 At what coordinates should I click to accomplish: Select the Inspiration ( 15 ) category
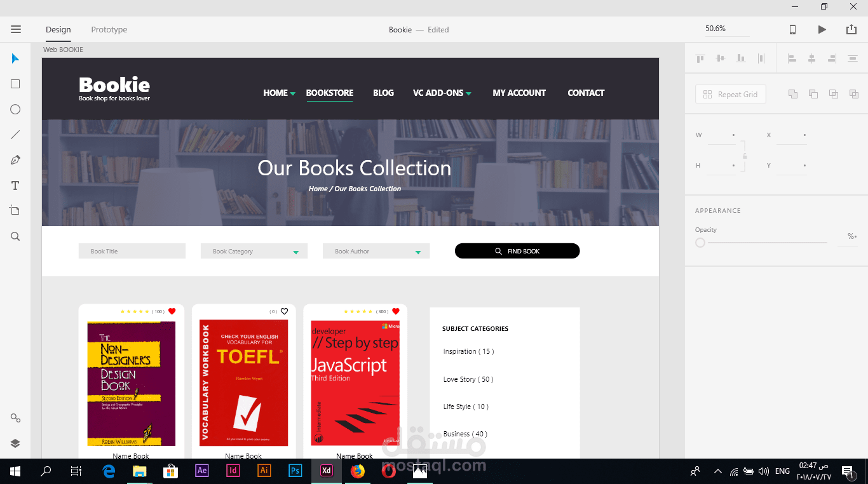(x=468, y=351)
